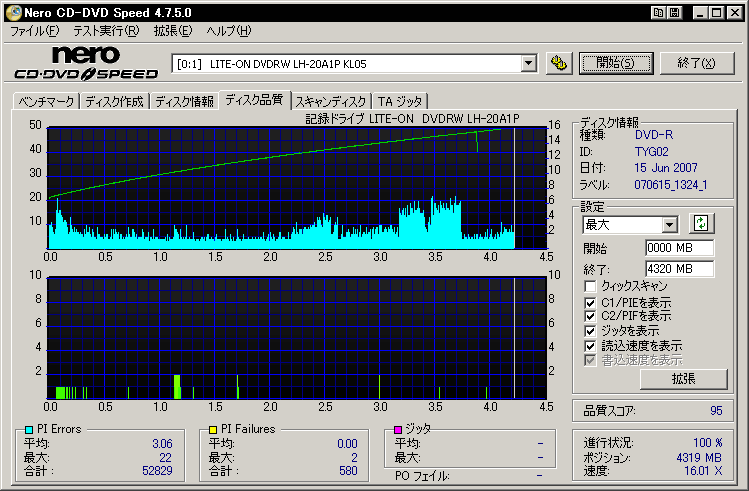Open the ファイル(F) menu
This screenshot has height=491, width=749.
[x=34, y=31]
